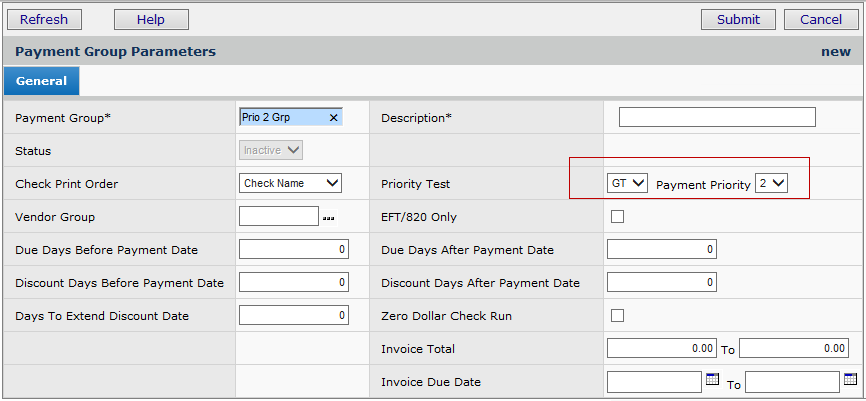The width and height of the screenshot is (866, 401).
Task: Clear the Payment Group field with X icon
Action: pyautogui.click(x=334, y=118)
